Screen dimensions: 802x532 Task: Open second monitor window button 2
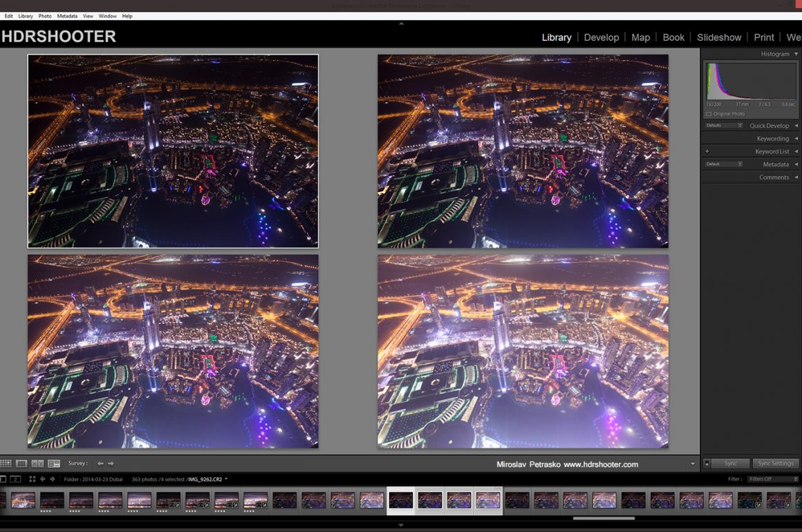[x=15, y=479]
